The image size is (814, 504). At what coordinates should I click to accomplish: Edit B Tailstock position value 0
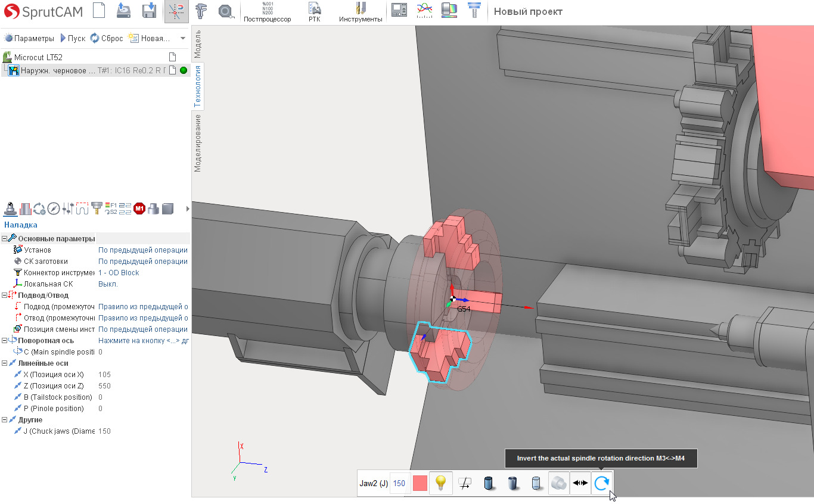(x=143, y=397)
